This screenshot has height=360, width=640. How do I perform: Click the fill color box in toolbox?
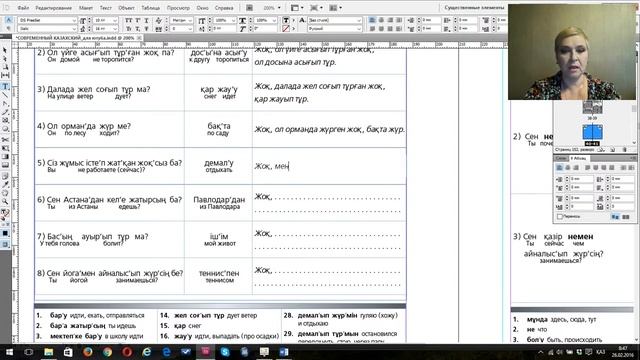pos(4,211)
